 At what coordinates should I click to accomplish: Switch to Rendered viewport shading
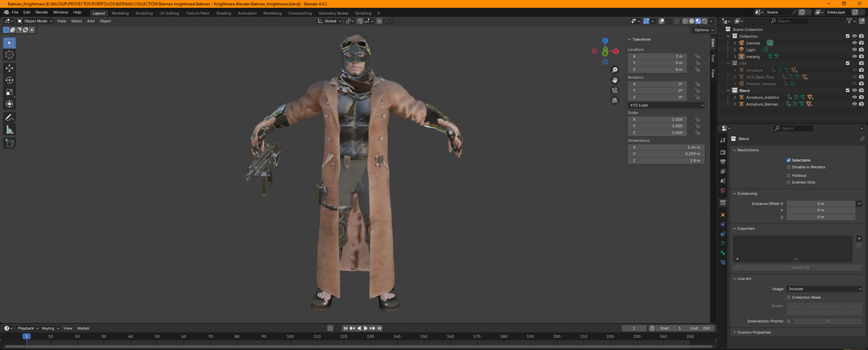[x=704, y=21]
